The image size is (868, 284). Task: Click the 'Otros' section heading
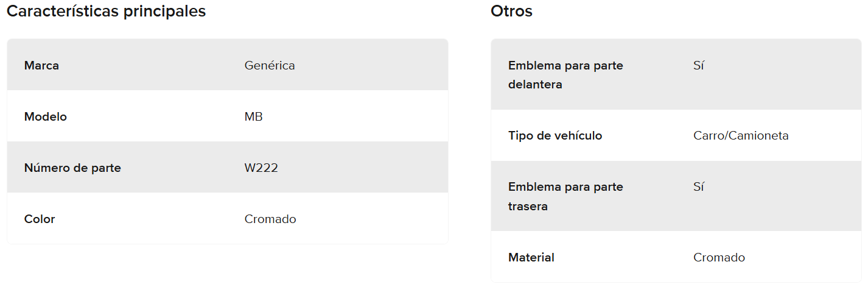tap(511, 11)
